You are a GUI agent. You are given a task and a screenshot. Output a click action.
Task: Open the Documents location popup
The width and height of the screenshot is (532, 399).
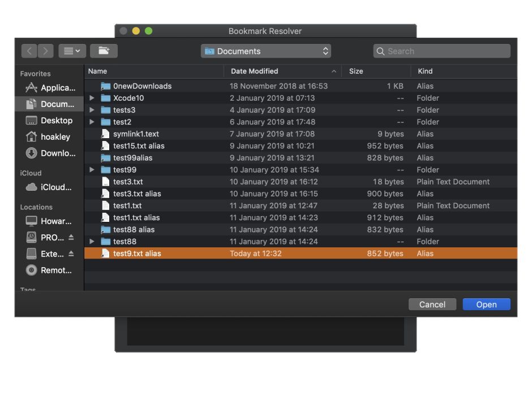click(x=266, y=51)
